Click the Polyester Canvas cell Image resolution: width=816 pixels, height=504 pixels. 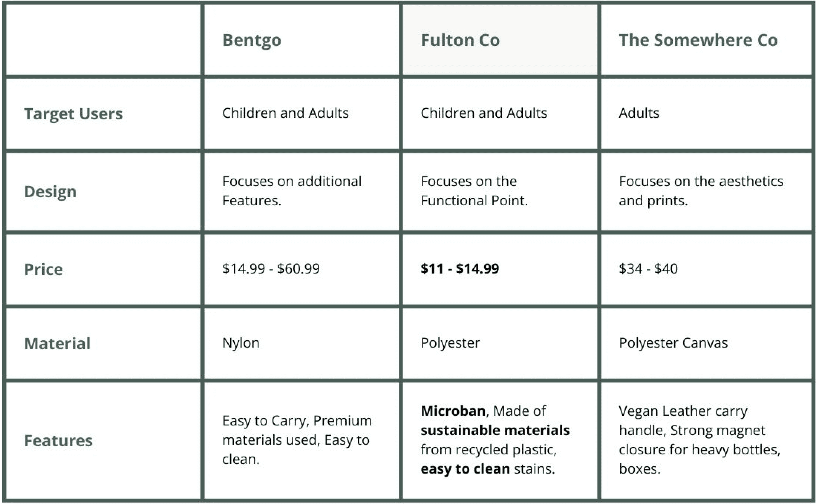(673, 343)
